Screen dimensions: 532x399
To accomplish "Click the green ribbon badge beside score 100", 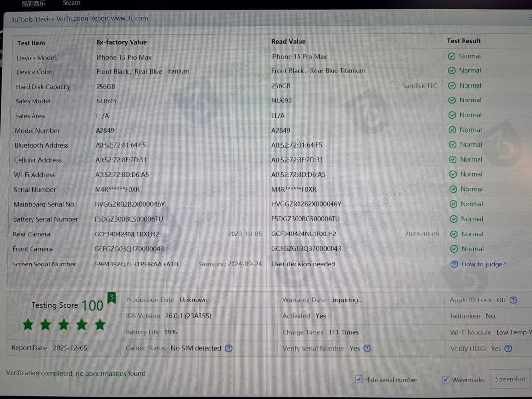I will [112, 298].
